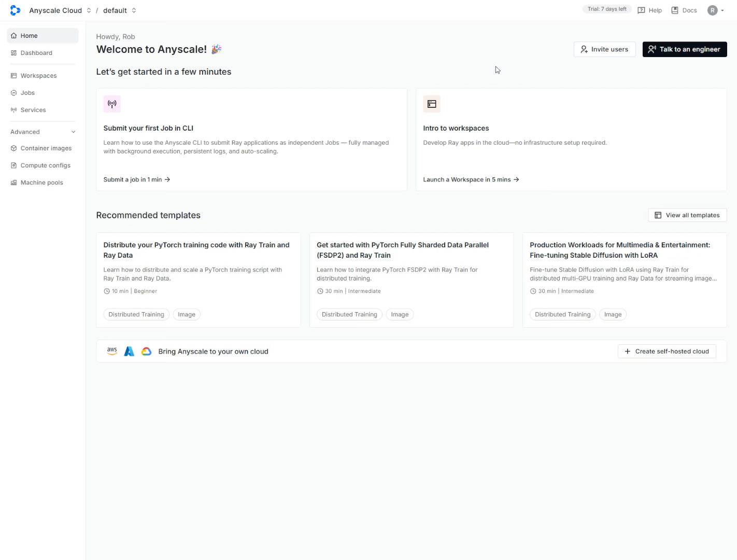Click the Recommended templates heading
This screenshot has height=560, width=737.
pos(148,215)
